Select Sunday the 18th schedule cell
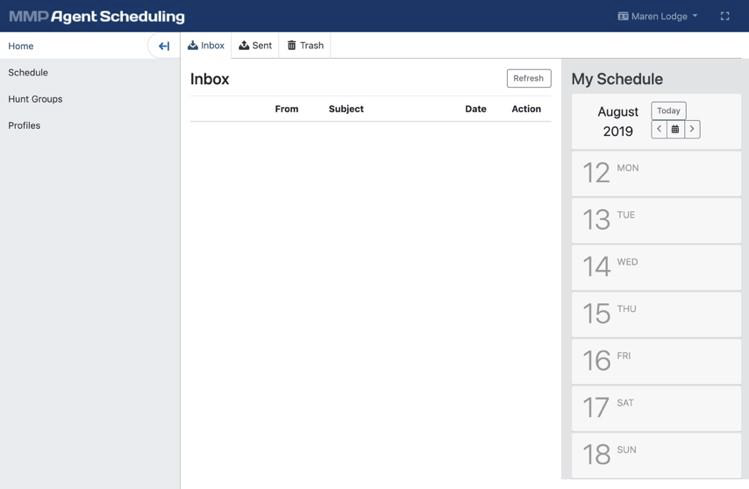 [x=656, y=455]
